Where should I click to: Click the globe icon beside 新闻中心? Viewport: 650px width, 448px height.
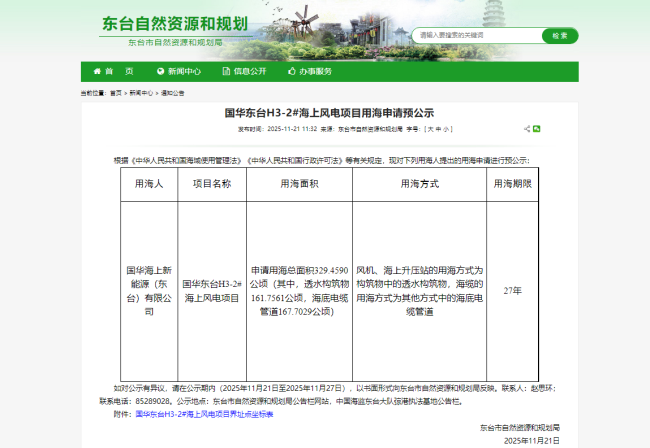[160, 71]
